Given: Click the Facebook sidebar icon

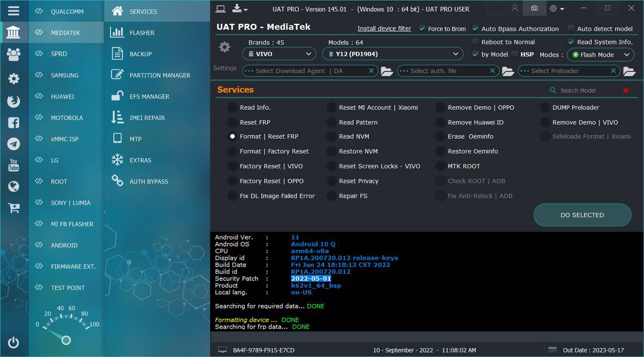Looking at the screenshot, I should pos(14,123).
